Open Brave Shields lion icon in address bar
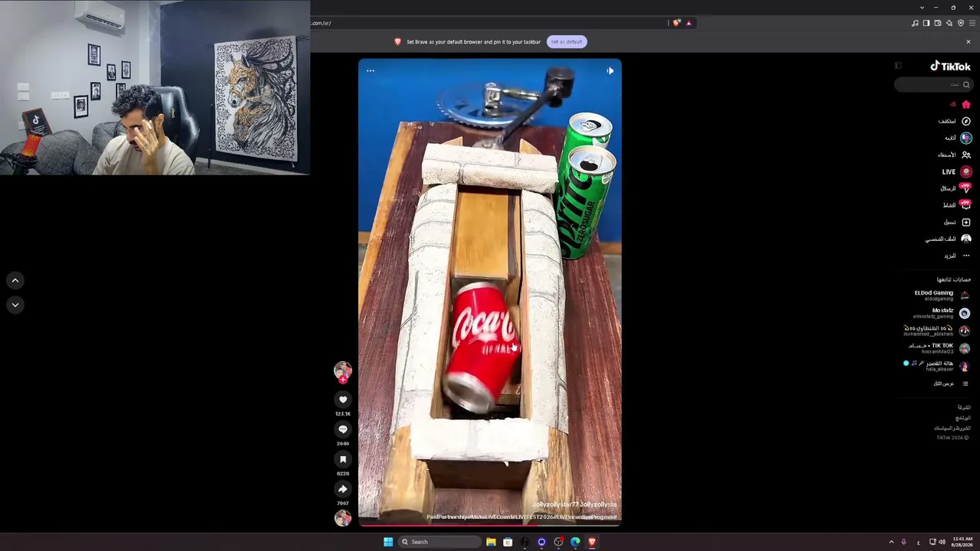The width and height of the screenshot is (980, 551). coord(676,23)
